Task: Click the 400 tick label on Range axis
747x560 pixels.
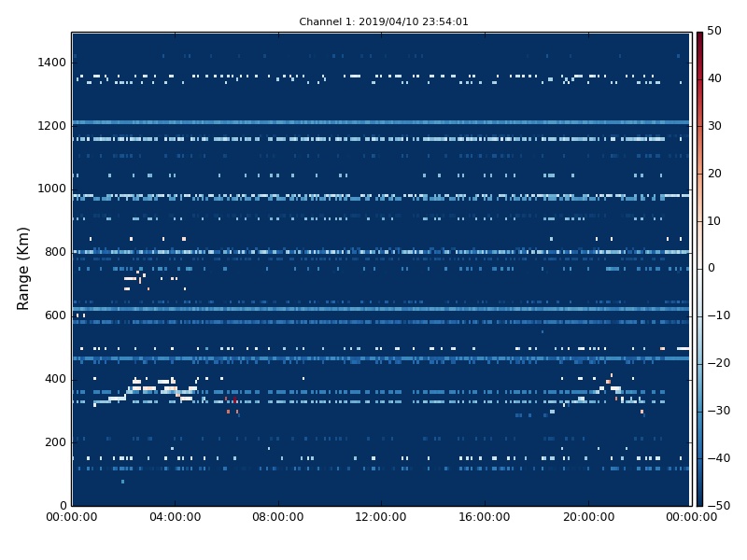Action: 55,379
